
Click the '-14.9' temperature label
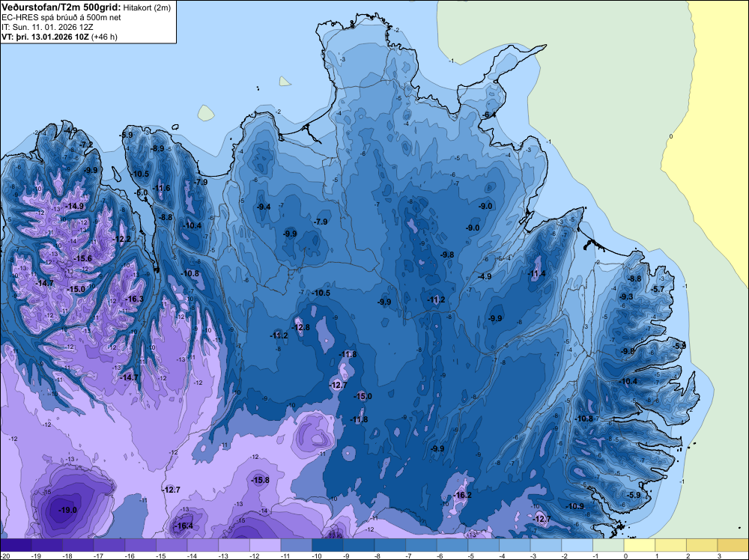(74, 206)
